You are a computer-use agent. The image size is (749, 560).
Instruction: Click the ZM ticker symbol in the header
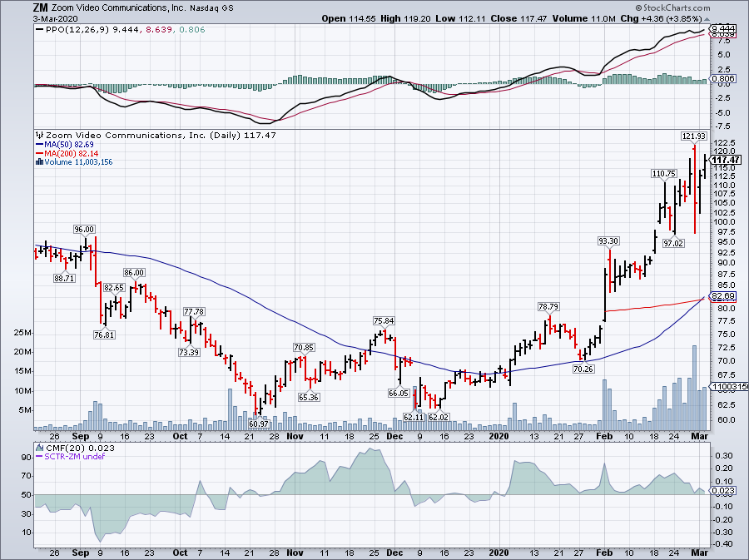[x=40, y=7]
